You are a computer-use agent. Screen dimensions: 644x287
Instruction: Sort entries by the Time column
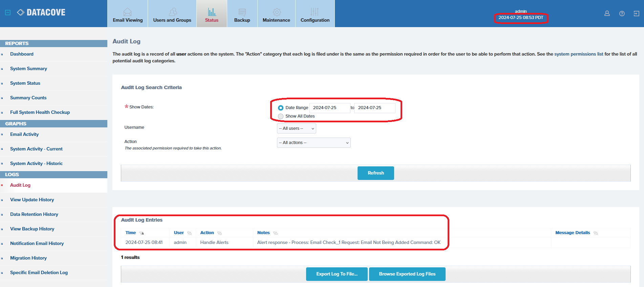131,233
